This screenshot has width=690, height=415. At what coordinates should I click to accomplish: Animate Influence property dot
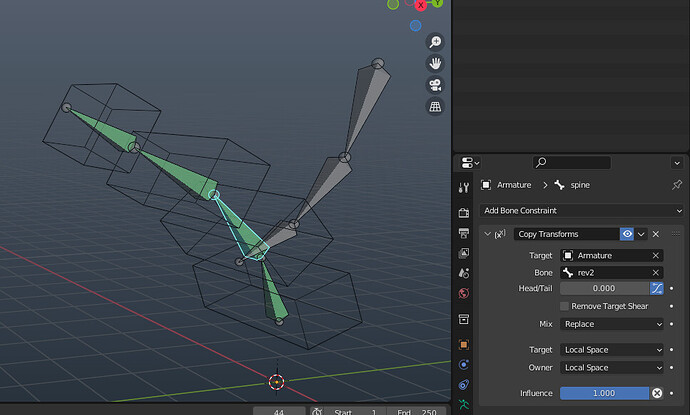coord(672,393)
